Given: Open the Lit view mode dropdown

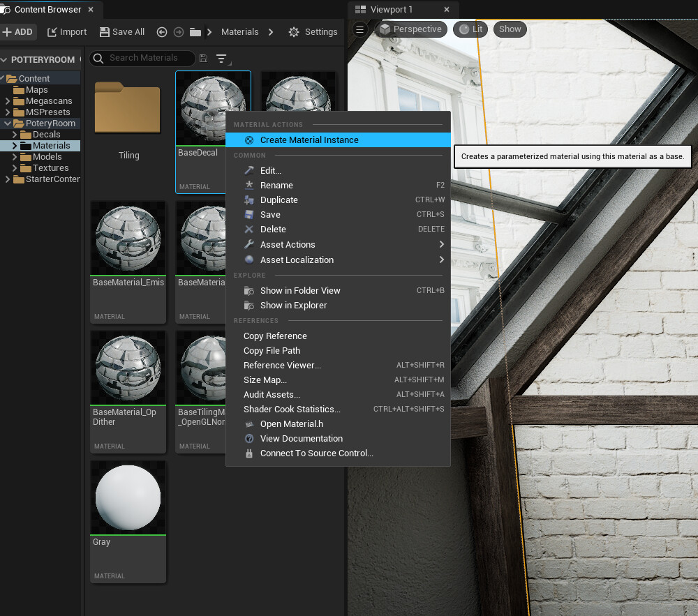Looking at the screenshot, I should [x=470, y=29].
